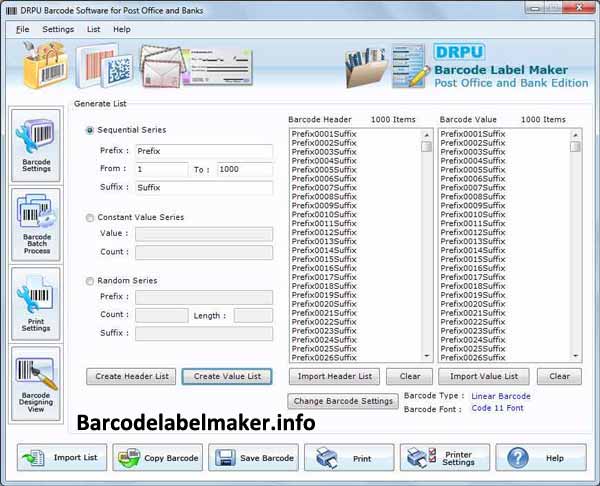Click the application icon in title bar
This screenshot has width=600, height=486.
click(11, 10)
